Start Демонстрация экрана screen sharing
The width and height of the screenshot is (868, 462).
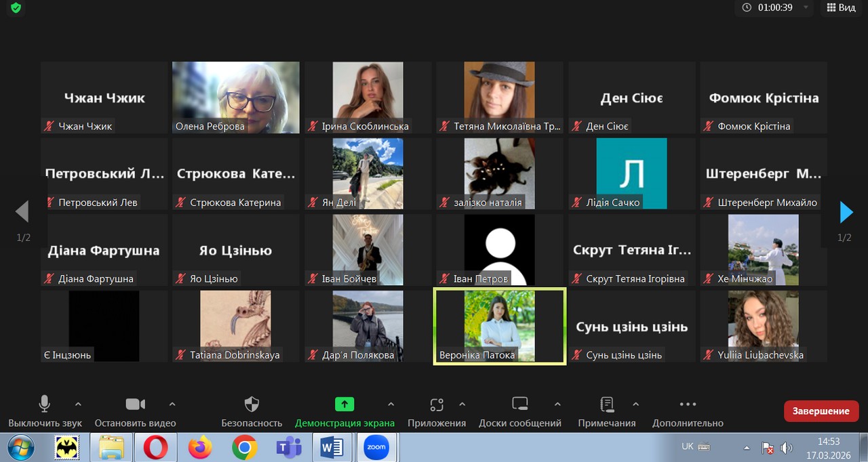344,405
